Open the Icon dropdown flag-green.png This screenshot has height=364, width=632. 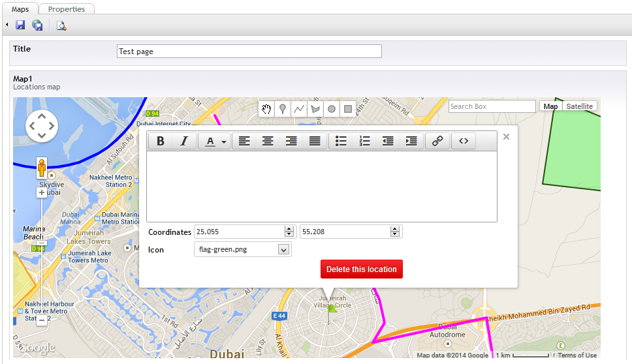coord(243,249)
